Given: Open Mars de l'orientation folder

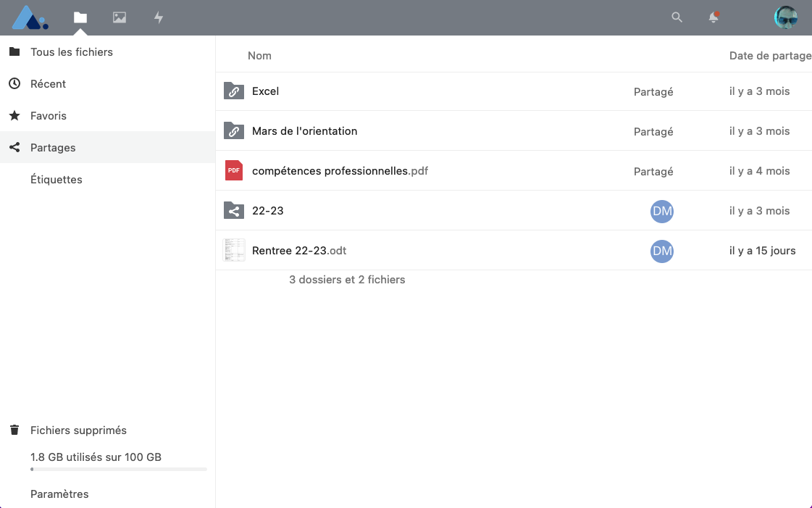Looking at the screenshot, I should tap(304, 131).
